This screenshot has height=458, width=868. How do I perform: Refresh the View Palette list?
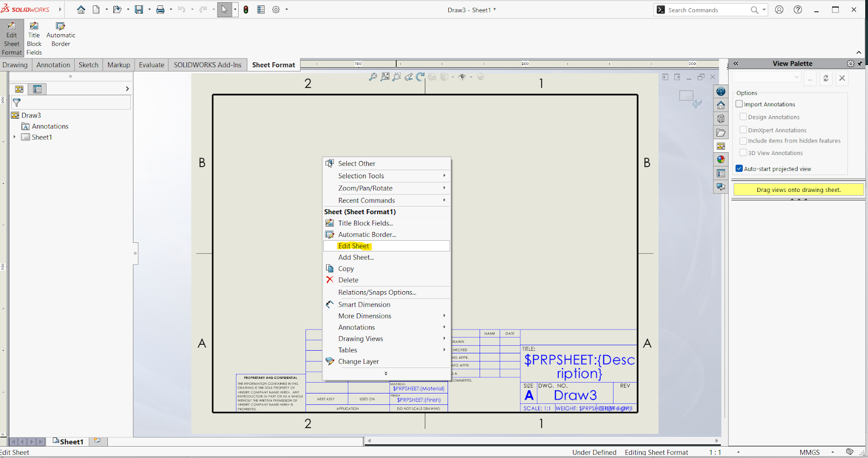(x=826, y=78)
